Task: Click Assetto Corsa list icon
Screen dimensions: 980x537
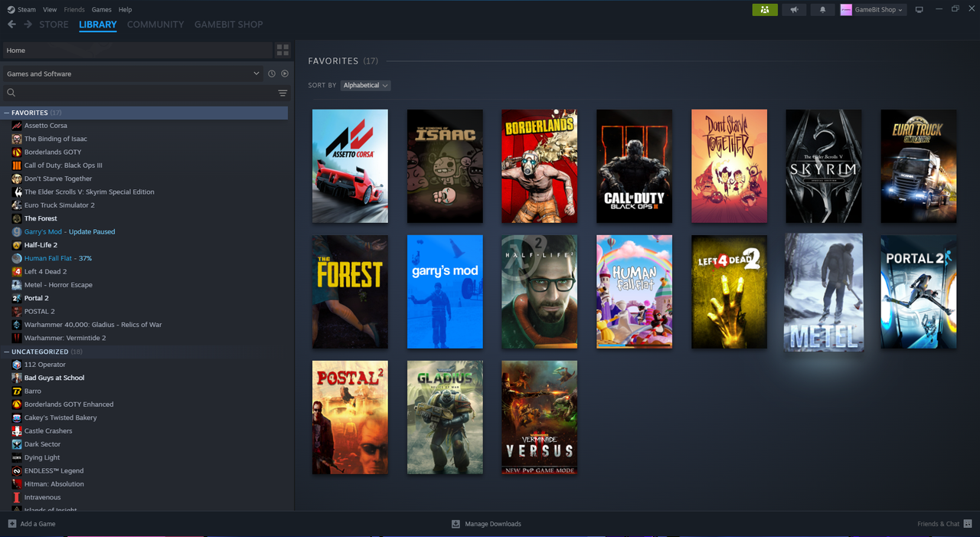Action: click(x=17, y=126)
